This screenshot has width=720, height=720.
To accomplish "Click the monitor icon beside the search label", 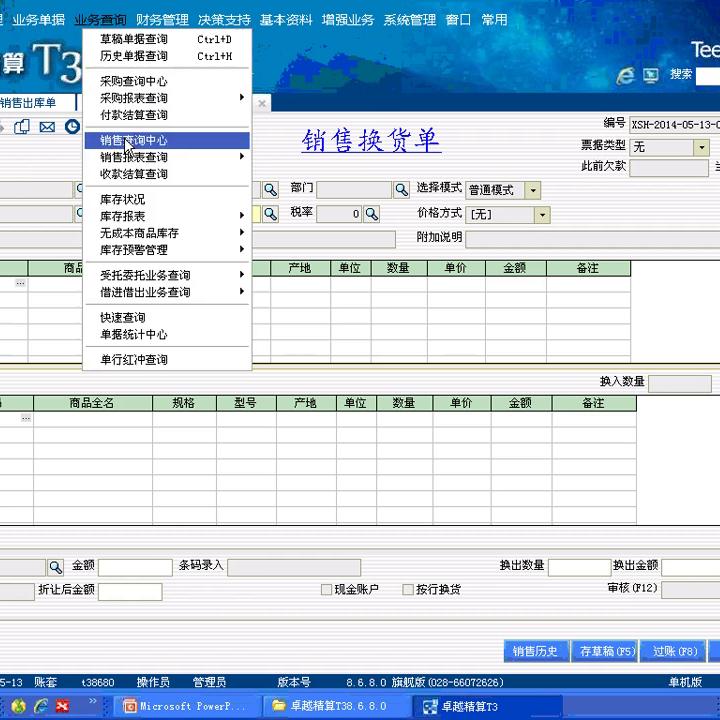I will click(651, 75).
